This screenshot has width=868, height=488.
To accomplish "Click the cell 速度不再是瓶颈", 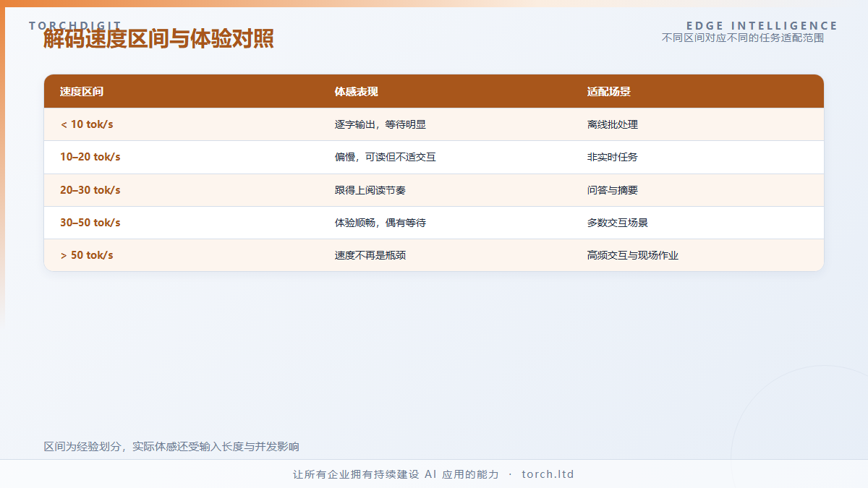I will (x=370, y=255).
